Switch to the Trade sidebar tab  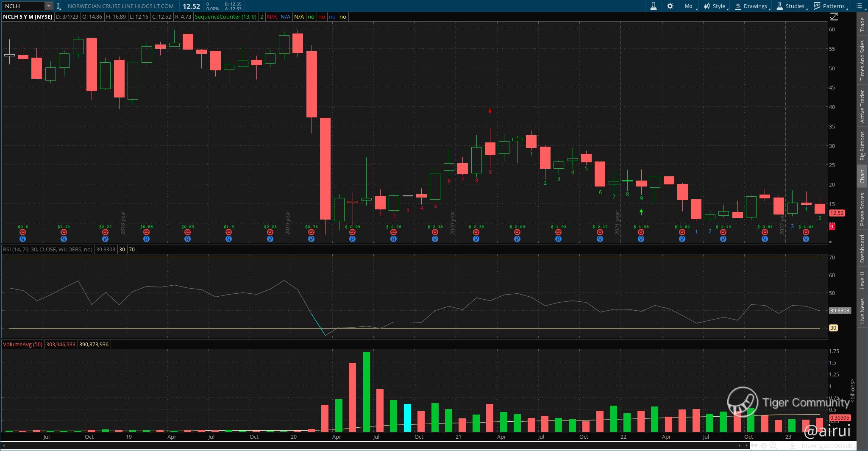click(x=862, y=25)
